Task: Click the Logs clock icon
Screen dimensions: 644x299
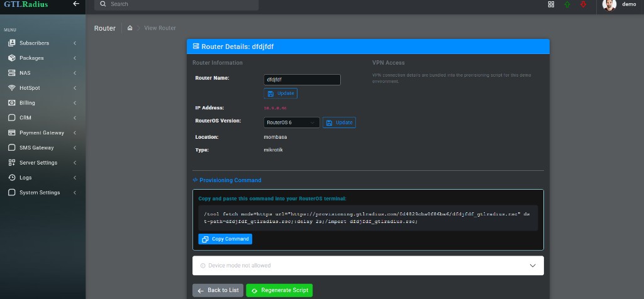Action: pos(12,178)
